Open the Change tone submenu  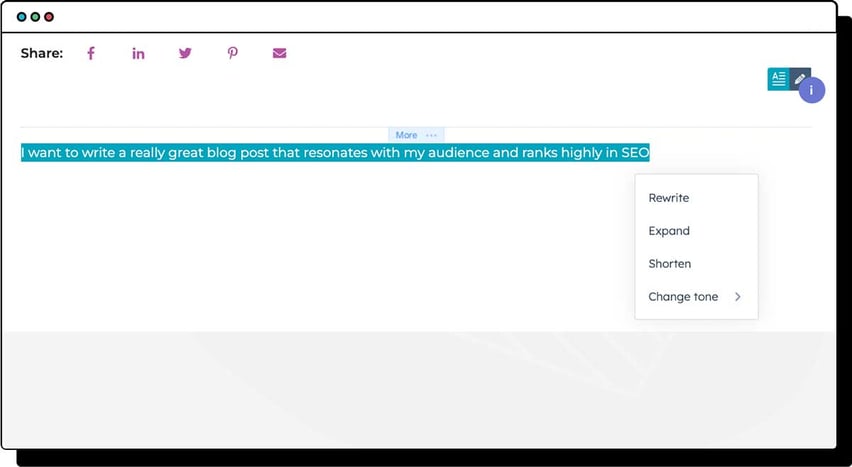coord(696,297)
